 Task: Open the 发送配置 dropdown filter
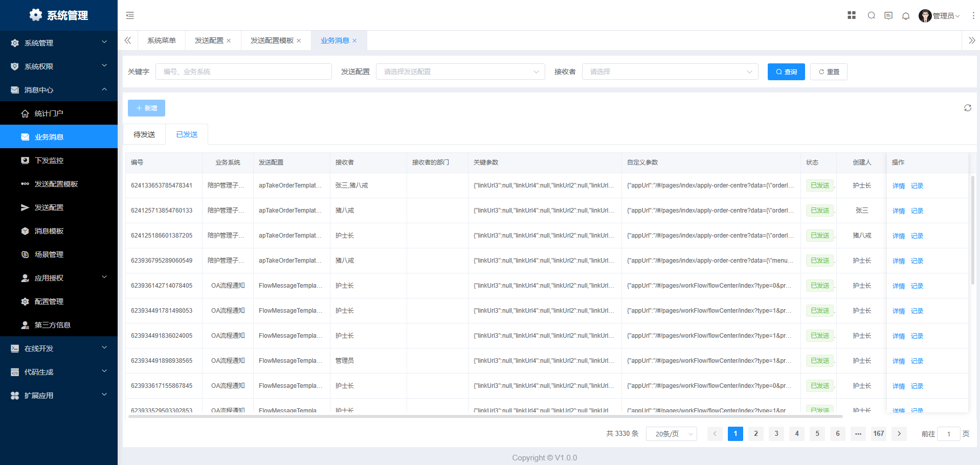460,72
